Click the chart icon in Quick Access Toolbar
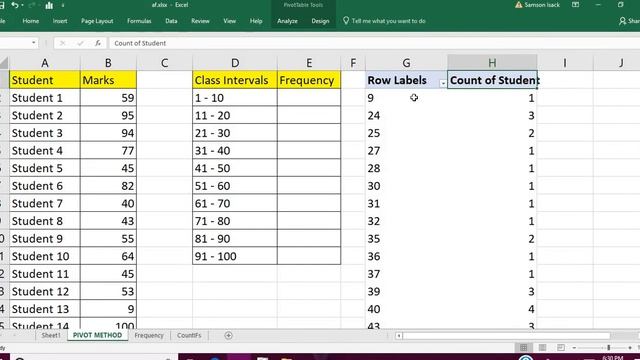 (x=49, y=5)
